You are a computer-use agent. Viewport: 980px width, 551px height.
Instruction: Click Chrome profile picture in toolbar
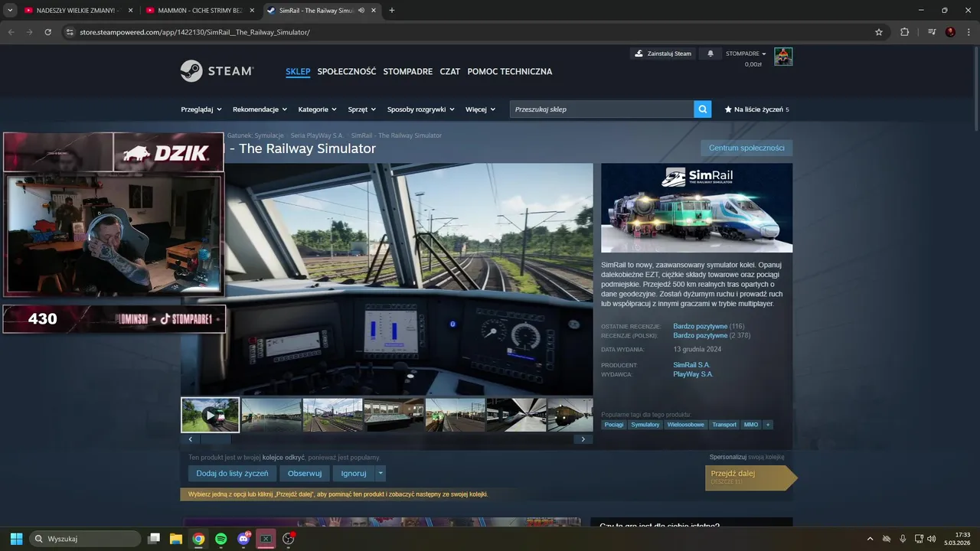(950, 32)
